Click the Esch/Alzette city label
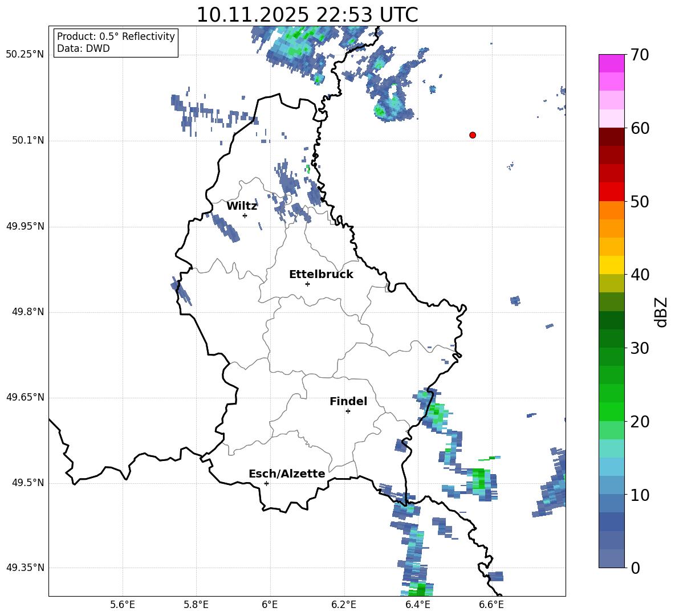The image size is (675, 616). [287, 474]
